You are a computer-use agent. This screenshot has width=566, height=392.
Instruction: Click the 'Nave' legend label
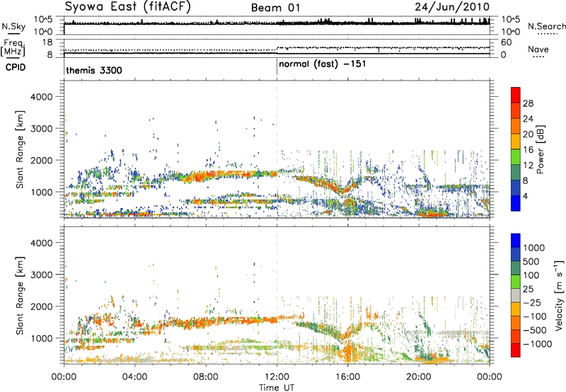tap(538, 50)
